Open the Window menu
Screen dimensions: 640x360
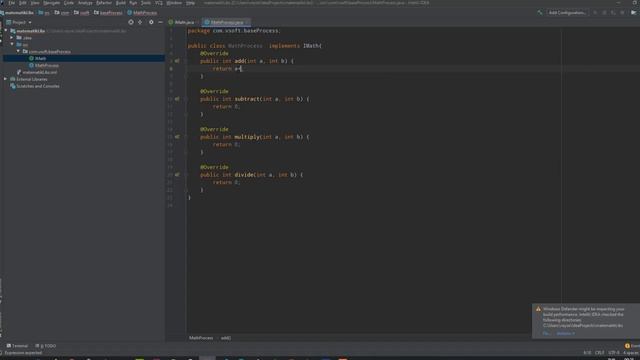174,3
